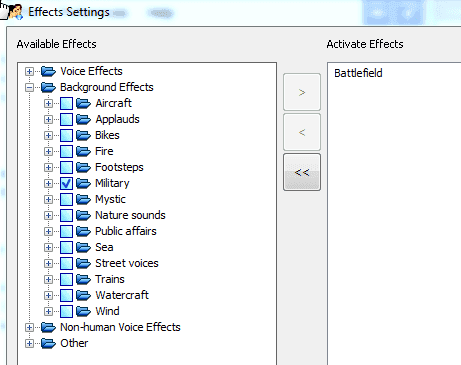Click the Aircraft folder icon
The width and height of the screenshot is (461, 365).
[x=83, y=103]
